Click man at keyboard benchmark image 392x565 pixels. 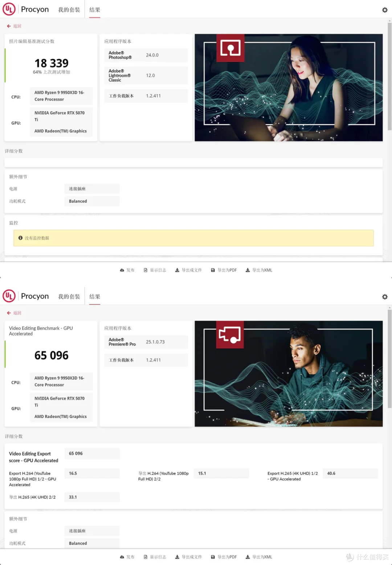[x=289, y=374]
